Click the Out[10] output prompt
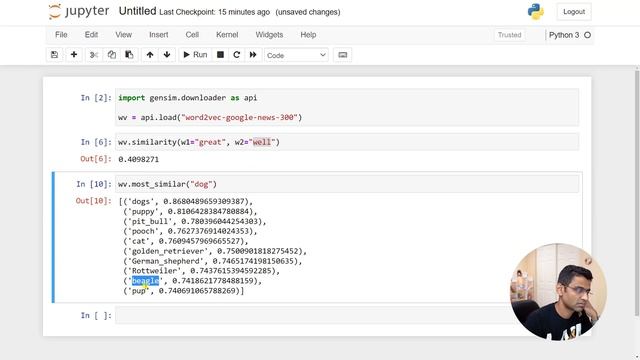 click(93, 201)
